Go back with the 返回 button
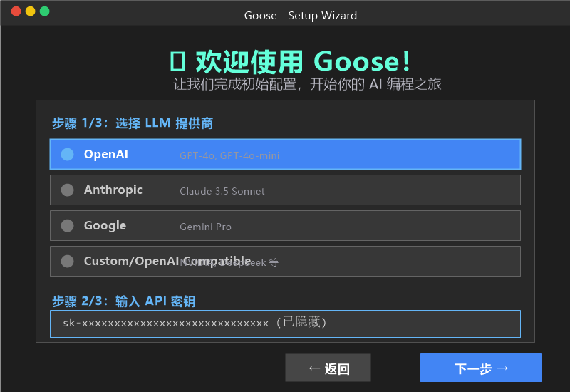 [328, 368]
